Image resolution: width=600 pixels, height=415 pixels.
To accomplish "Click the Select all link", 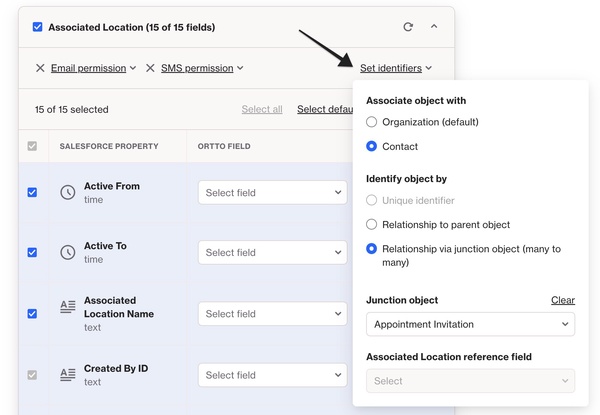I will 262,109.
